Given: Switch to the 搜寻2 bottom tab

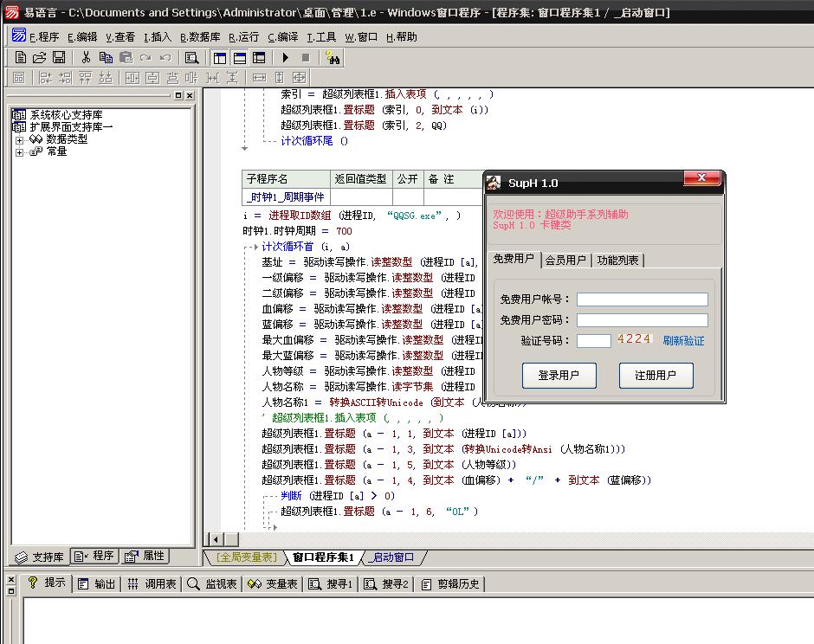Looking at the screenshot, I should coord(386,583).
